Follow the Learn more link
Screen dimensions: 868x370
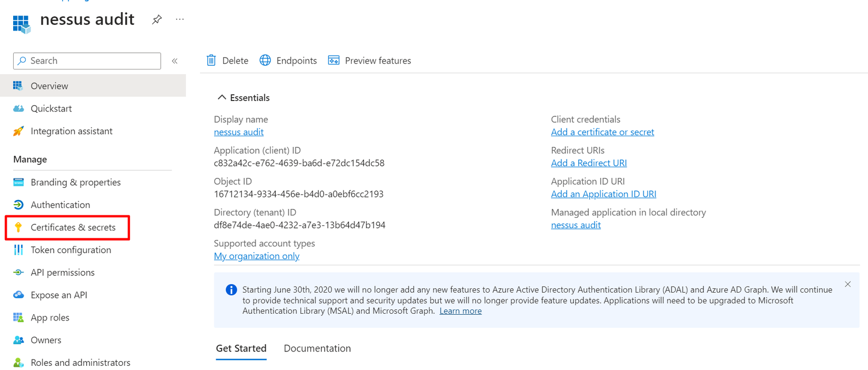pos(460,311)
